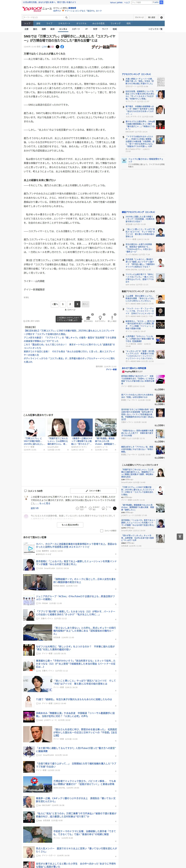The image size is (186, 868).
Task: Click the scroll-to-top arrow button
Action: [x=180, y=537]
